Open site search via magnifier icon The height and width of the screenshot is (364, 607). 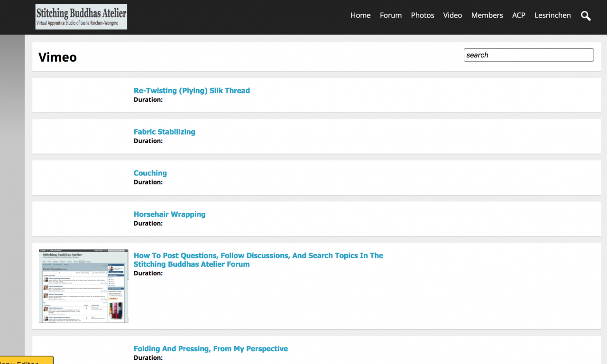click(x=586, y=16)
